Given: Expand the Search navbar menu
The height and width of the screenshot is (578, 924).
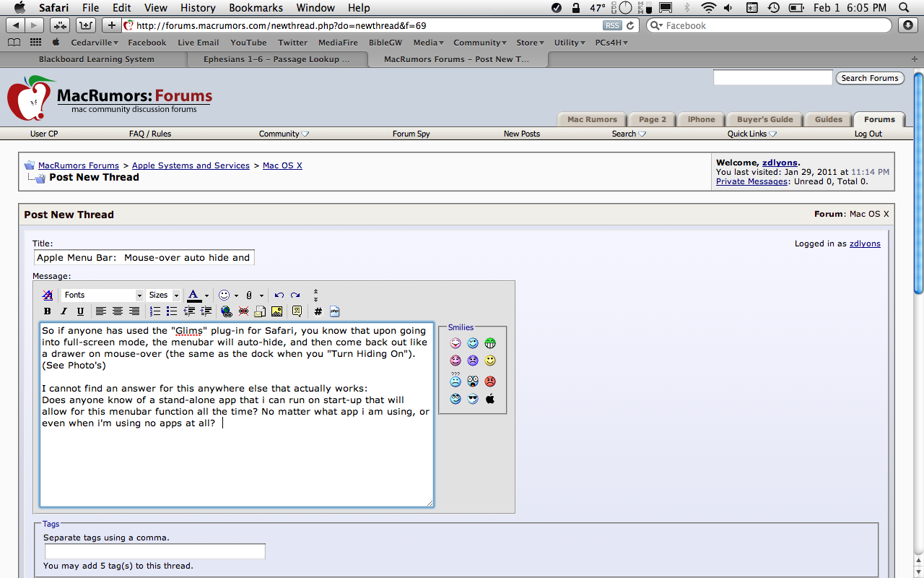Looking at the screenshot, I should coord(629,134).
